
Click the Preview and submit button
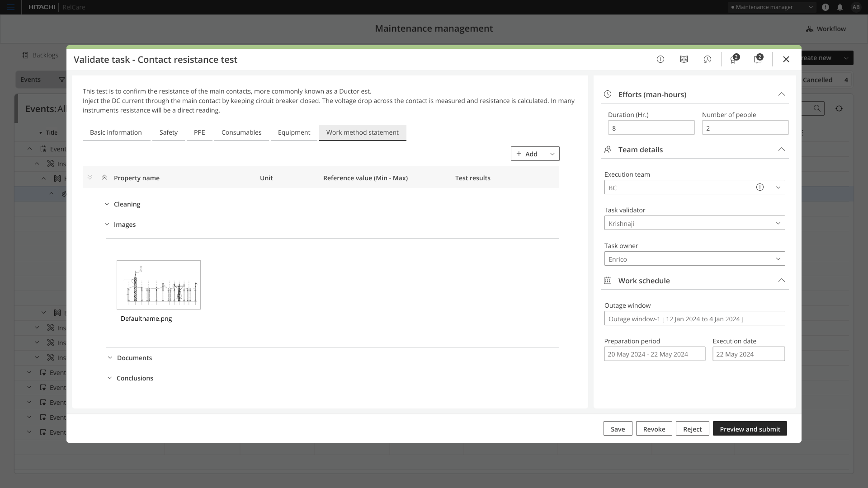749,428
